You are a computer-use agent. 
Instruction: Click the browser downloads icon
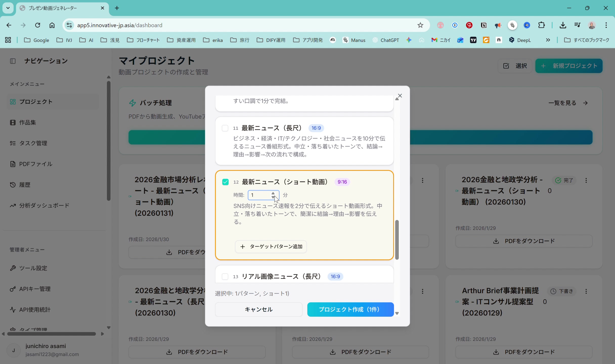563,25
